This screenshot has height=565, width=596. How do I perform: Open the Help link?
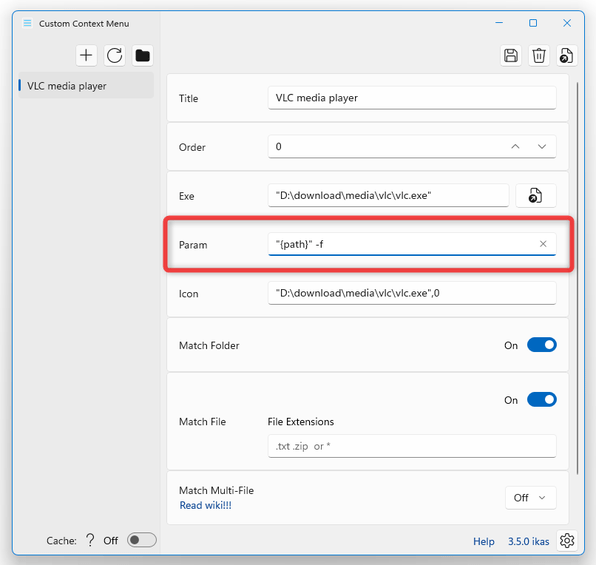(x=483, y=541)
